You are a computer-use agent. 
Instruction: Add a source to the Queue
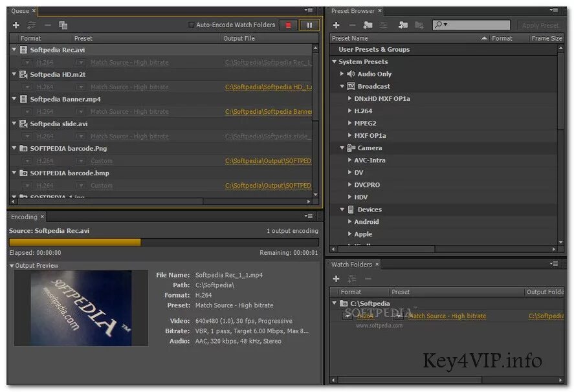coord(16,25)
